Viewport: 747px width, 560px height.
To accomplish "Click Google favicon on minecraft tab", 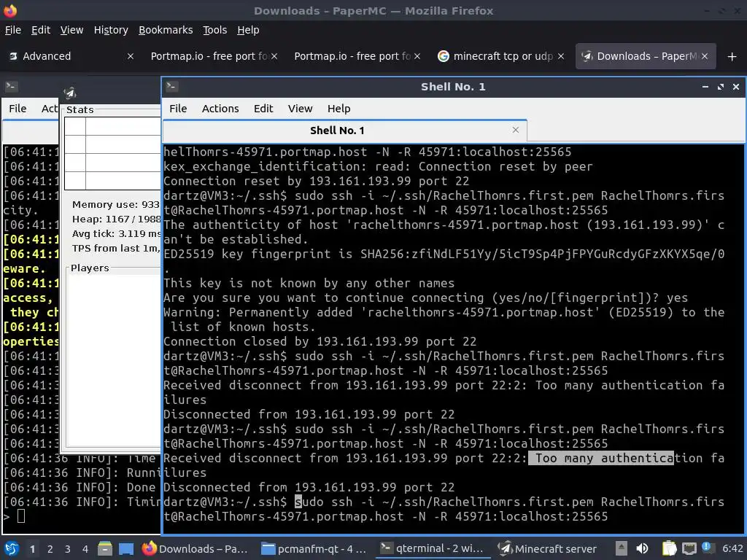I will pyautogui.click(x=443, y=56).
